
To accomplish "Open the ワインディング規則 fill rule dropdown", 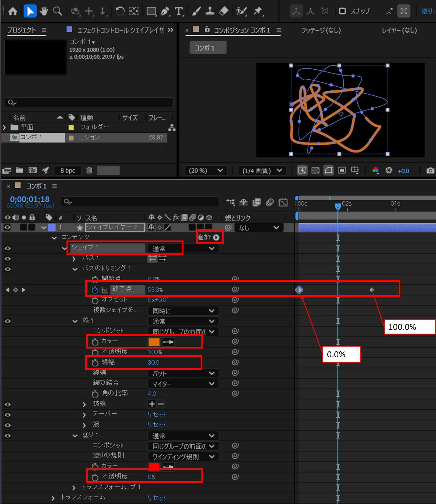I will click(x=183, y=457).
